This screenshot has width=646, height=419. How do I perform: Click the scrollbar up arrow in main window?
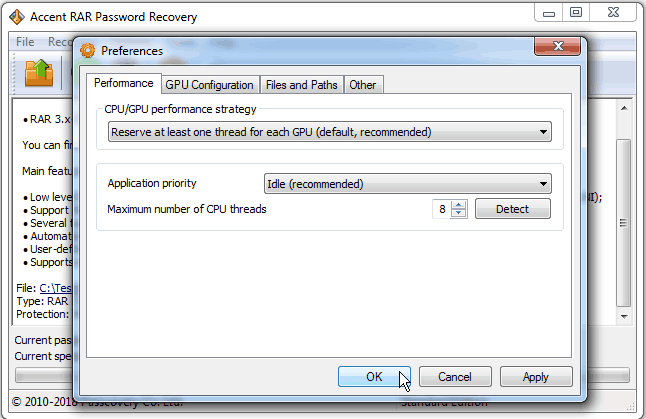point(624,108)
